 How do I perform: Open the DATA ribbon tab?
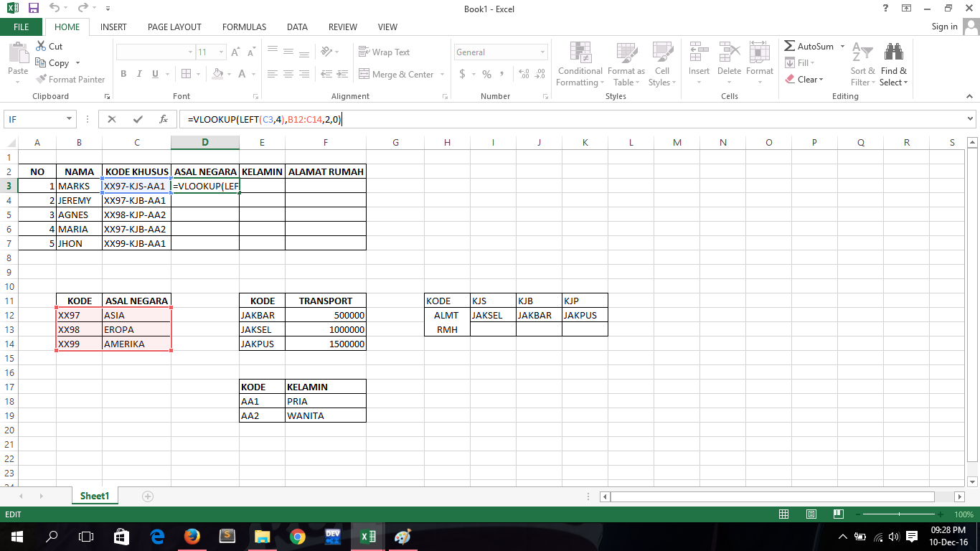click(297, 27)
